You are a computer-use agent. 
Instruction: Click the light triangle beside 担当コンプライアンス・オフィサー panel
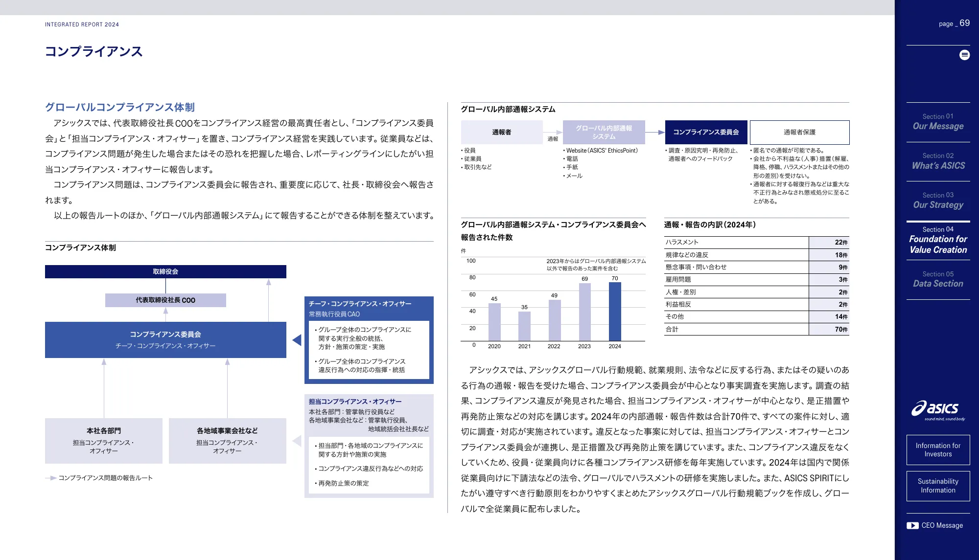tap(297, 441)
